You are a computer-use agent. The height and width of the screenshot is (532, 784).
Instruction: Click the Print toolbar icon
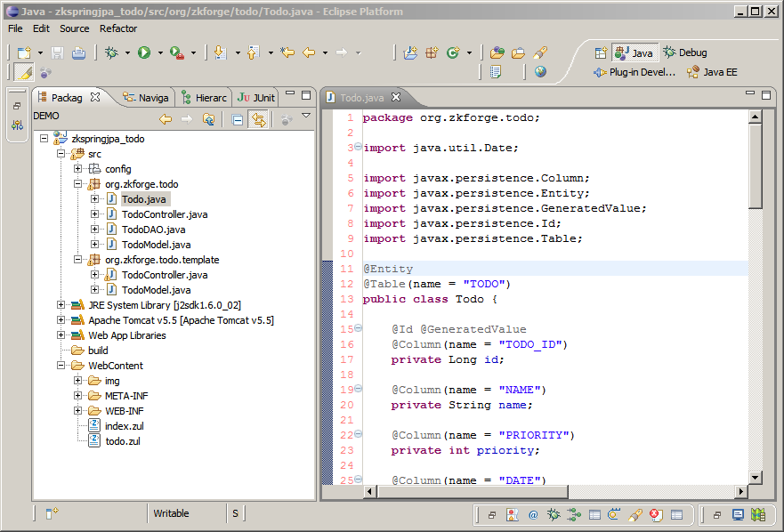pos(78,52)
